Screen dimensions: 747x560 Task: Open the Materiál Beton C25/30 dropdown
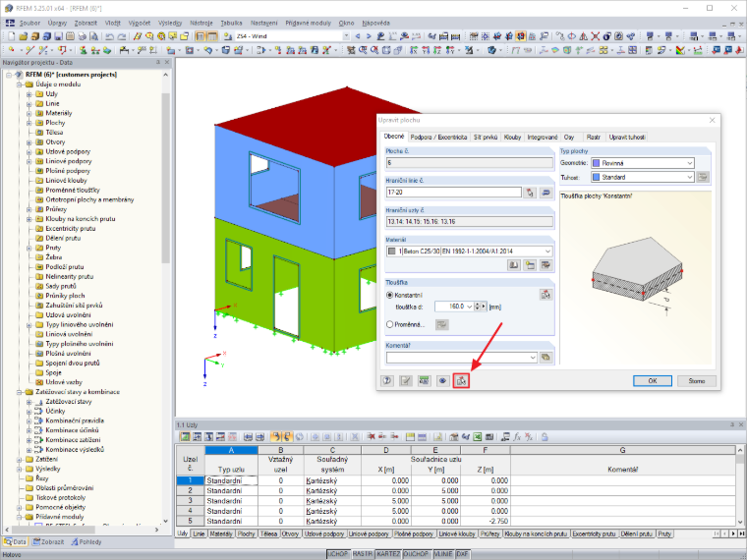click(x=547, y=251)
